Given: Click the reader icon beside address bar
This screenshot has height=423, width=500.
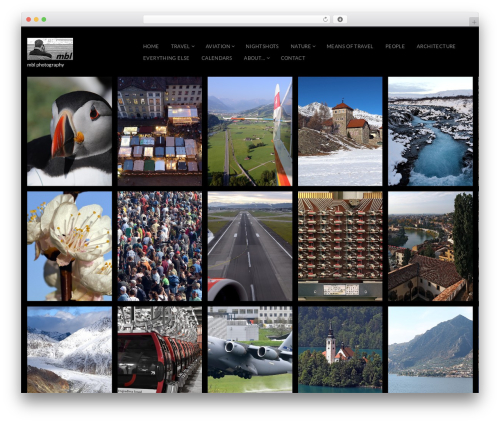Looking at the screenshot, I should 340,20.
